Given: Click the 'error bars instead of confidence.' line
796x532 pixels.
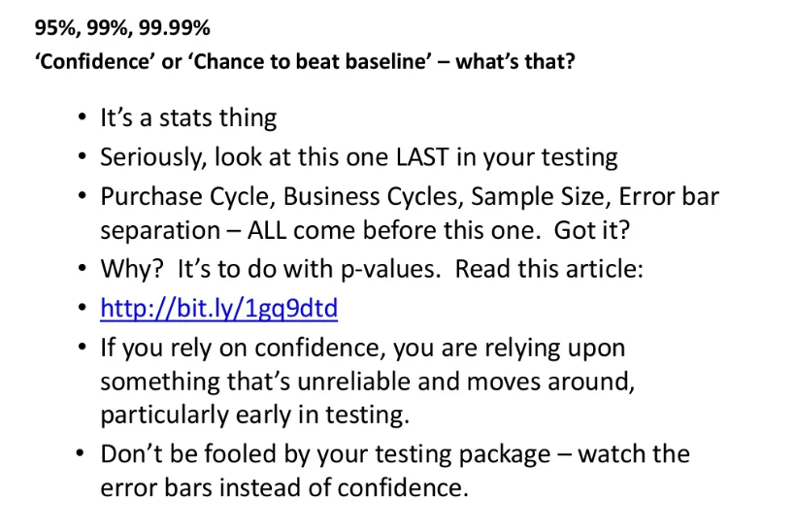Looking at the screenshot, I should coord(284,488).
